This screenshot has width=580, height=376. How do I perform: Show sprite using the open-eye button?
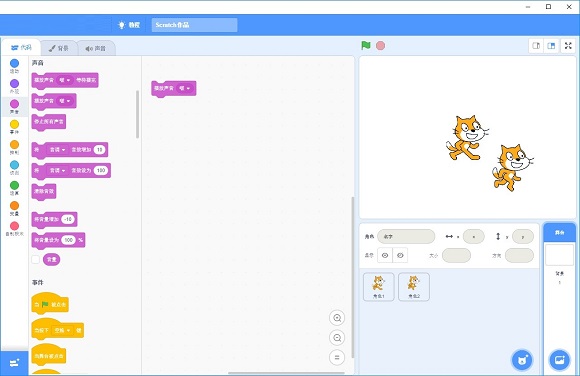385,255
